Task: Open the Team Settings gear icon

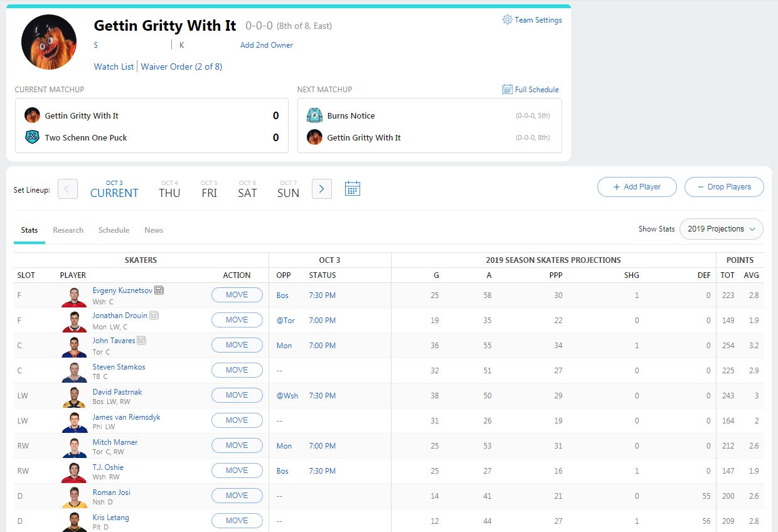Action: [508, 19]
